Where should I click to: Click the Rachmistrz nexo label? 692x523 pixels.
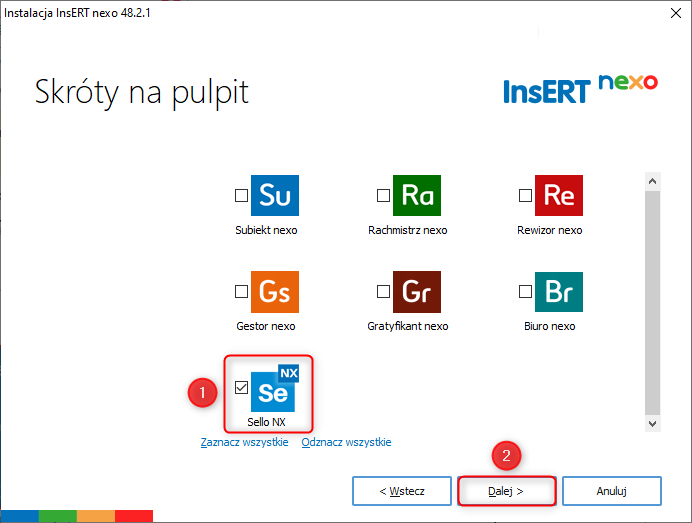point(408,230)
